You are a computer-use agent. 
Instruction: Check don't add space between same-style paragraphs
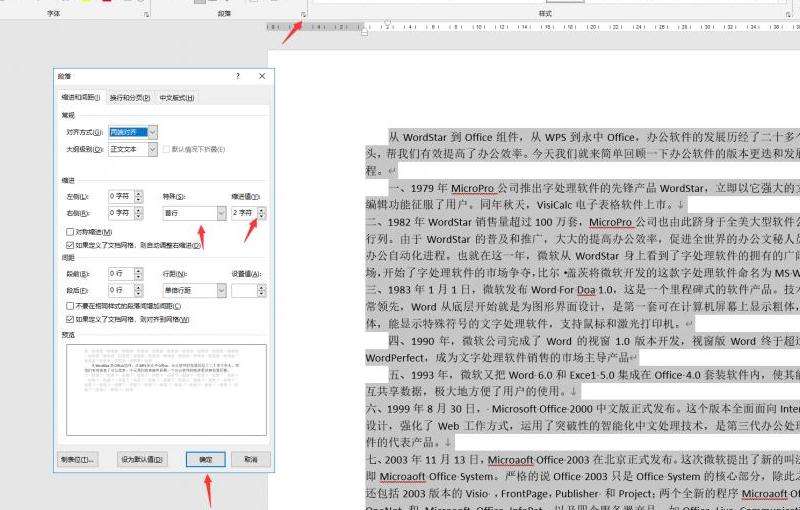pos(69,306)
